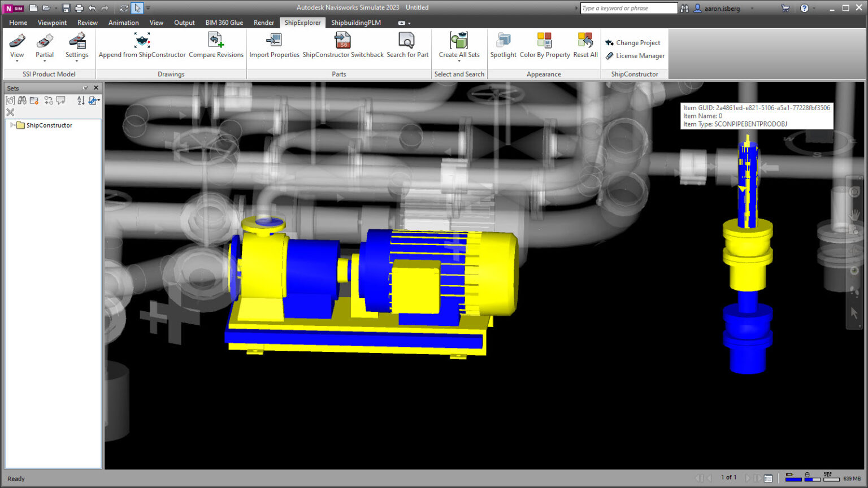
Task: Open Search for Part
Action: pyautogui.click(x=407, y=45)
